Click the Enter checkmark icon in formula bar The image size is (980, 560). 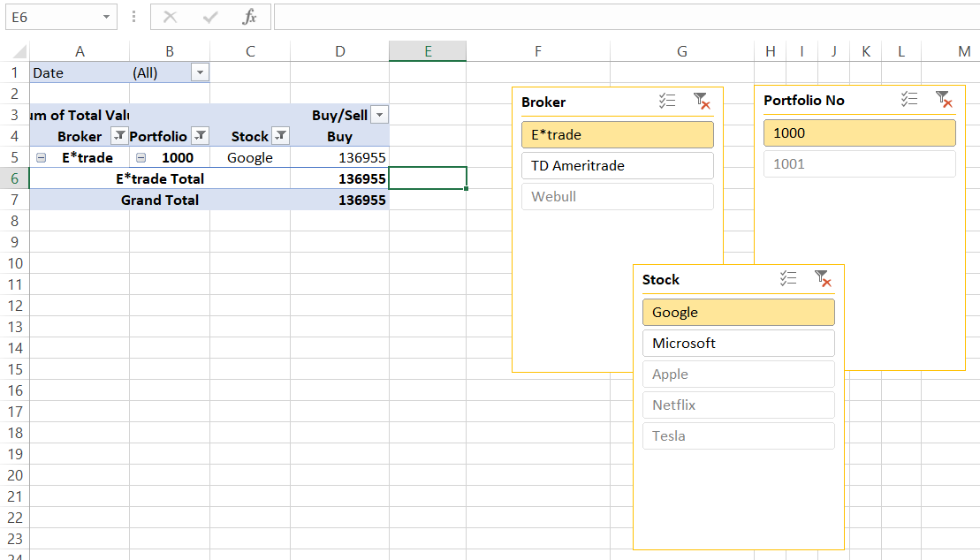point(210,17)
